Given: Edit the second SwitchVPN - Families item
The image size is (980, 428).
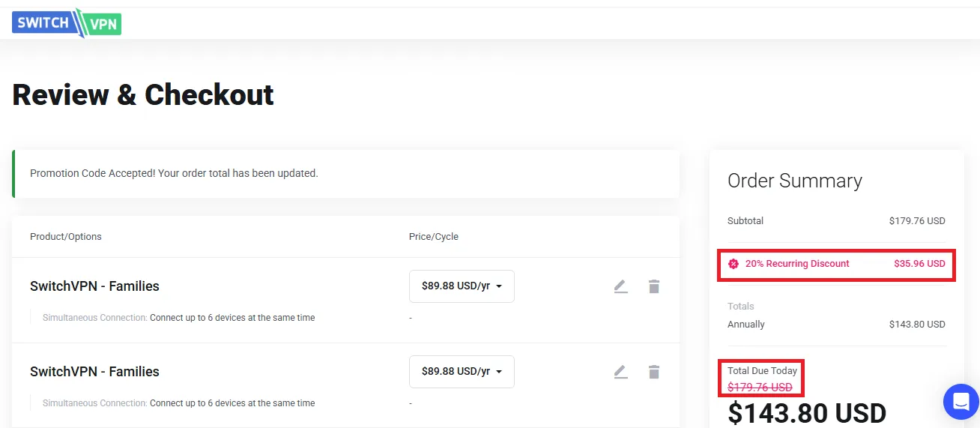Looking at the screenshot, I should 620,372.
